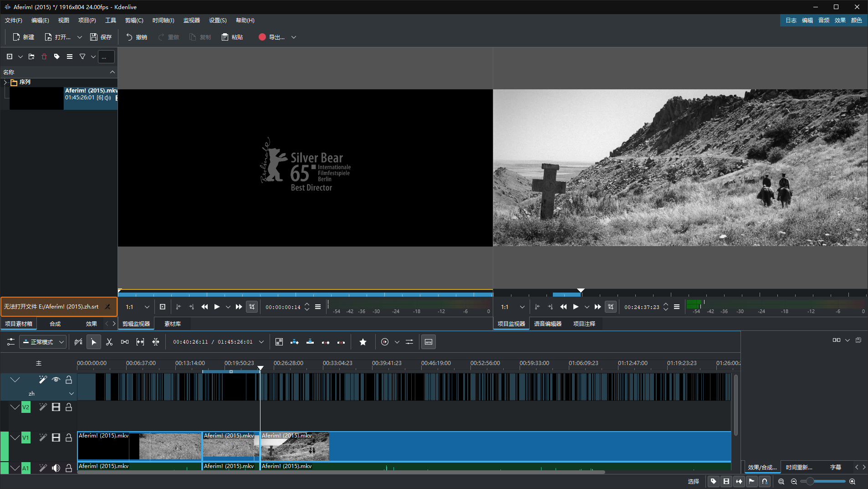Viewport: 868px width, 489px height.
Task: Open the 正常模式 edit mode dropdown
Action: point(44,342)
